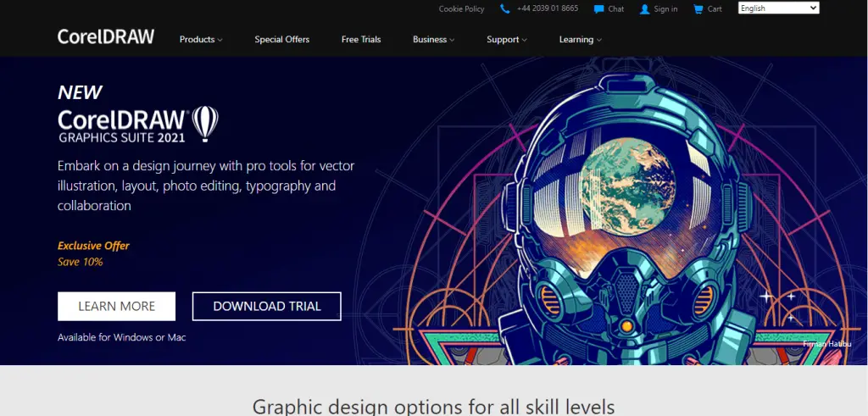Click 'Available for Windows or Mac' text

(x=122, y=337)
